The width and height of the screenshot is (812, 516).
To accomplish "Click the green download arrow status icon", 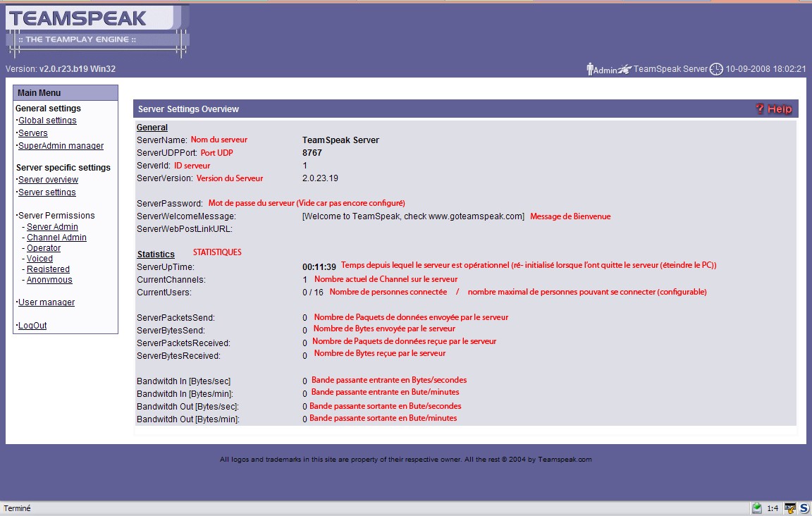I will pyautogui.click(x=756, y=508).
